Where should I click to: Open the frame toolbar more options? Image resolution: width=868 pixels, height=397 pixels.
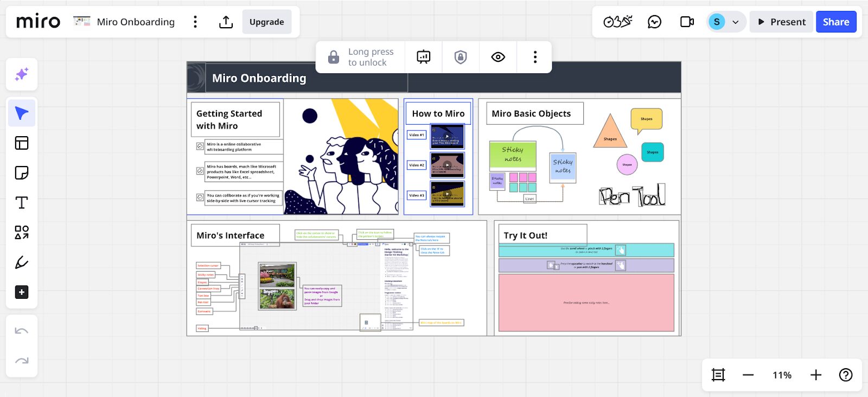click(x=535, y=57)
